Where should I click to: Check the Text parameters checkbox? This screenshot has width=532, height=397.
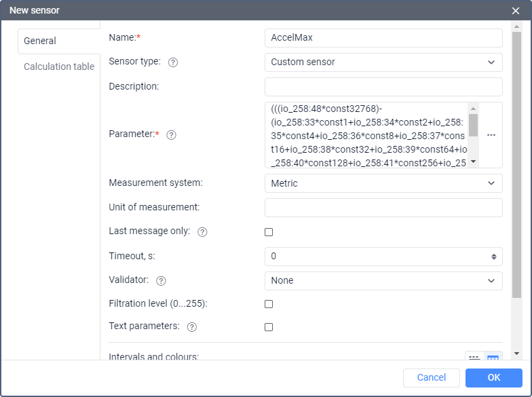coord(269,327)
